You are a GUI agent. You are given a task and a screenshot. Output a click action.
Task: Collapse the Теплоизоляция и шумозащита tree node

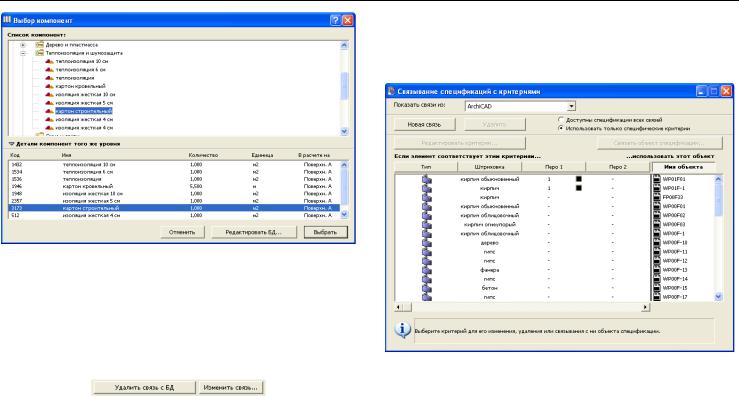point(23,53)
